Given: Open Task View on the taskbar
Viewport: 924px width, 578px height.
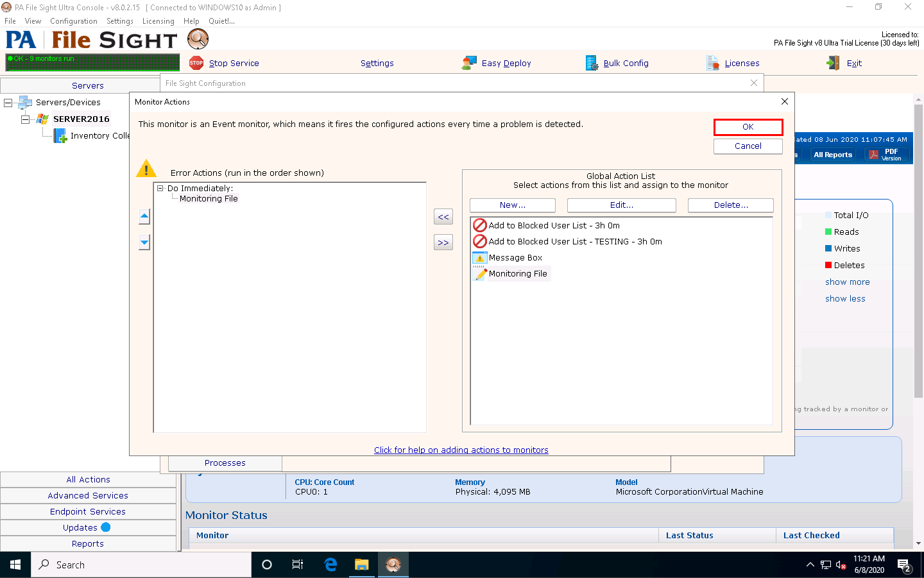Looking at the screenshot, I should click(298, 565).
